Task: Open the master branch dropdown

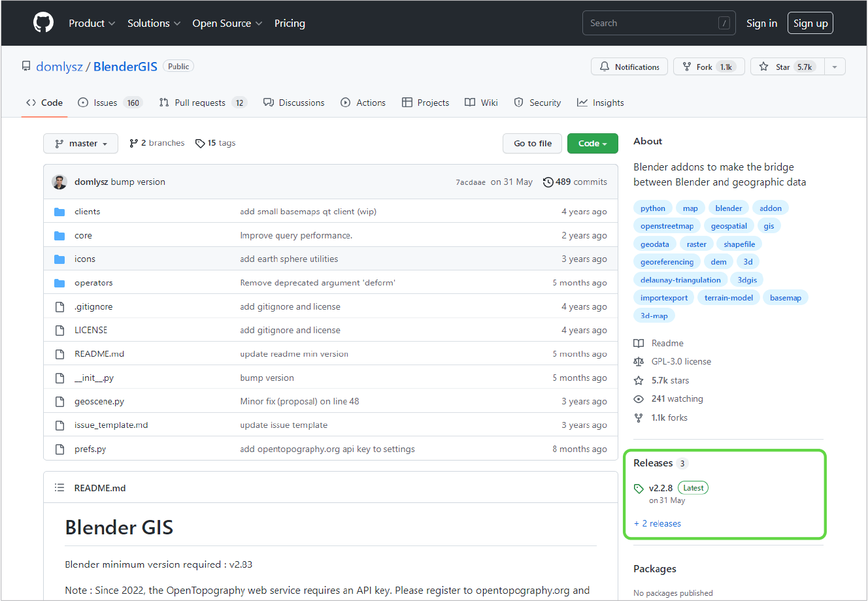Action: click(81, 144)
